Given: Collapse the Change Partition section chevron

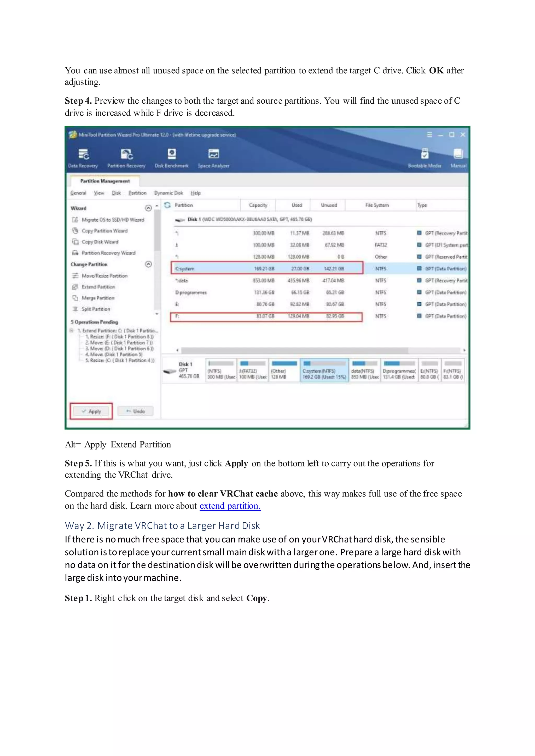Looking at the screenshot, I should tap(148, 264).
